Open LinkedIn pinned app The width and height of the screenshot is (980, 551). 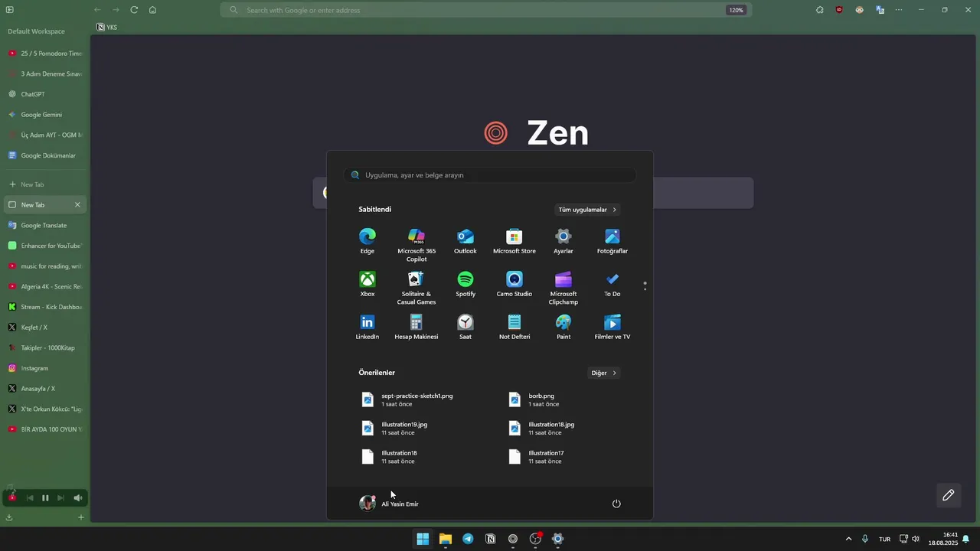pos(367,327)
